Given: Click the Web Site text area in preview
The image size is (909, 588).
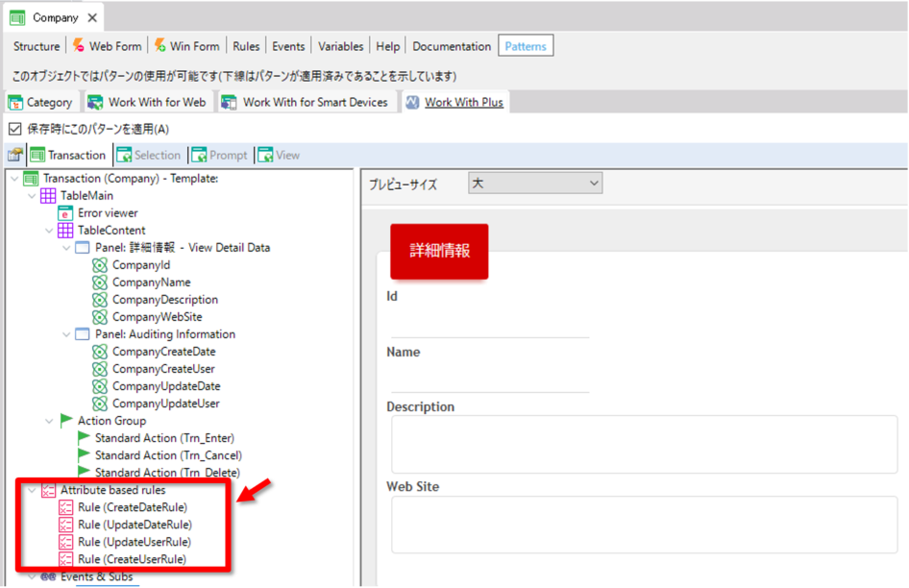Looking at the screenshot, I should [644, 525].
